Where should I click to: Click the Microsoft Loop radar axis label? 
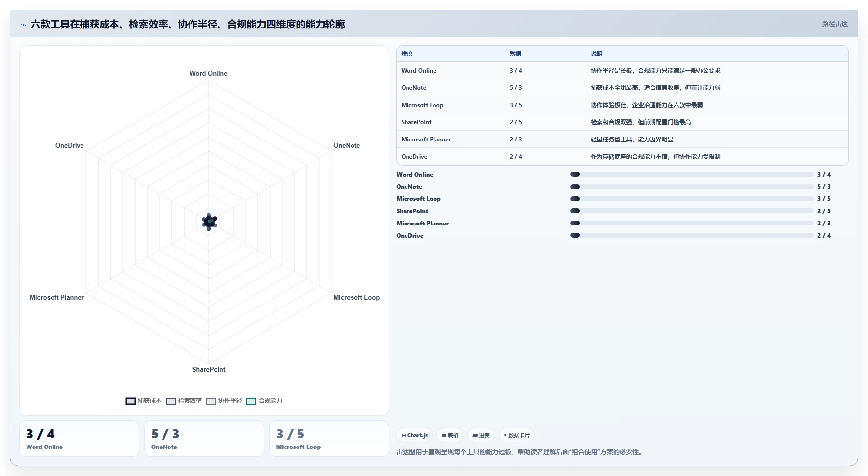(356, 298)
